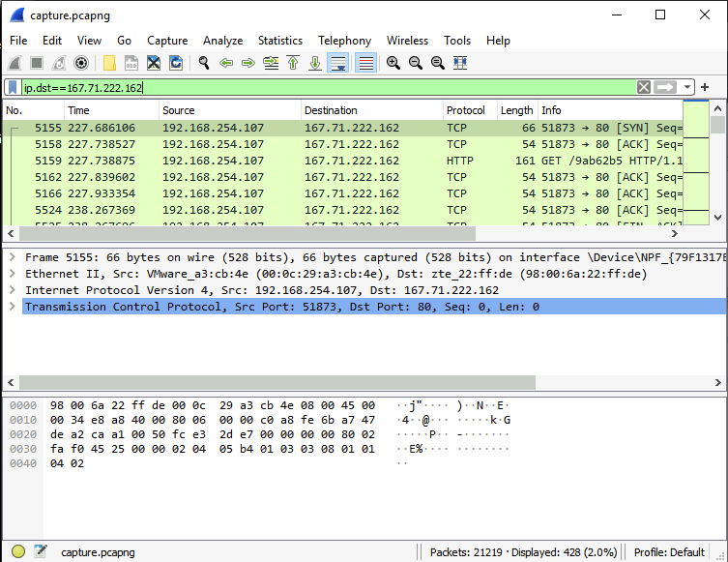Select packet 5166 row
728x562 pixels.
coord(343,193)
